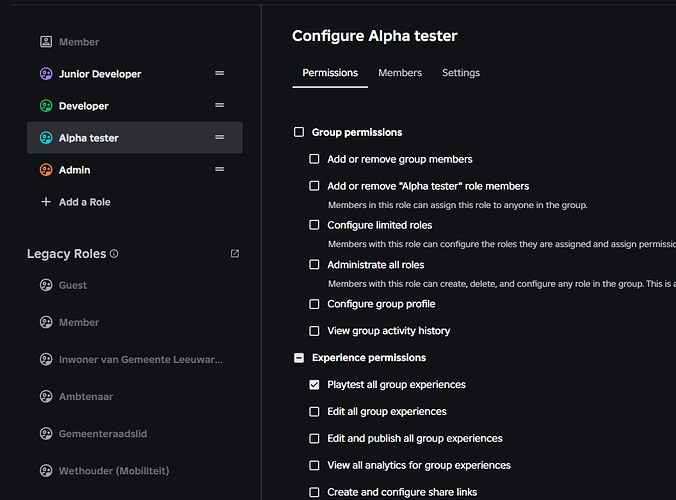Open the Members tab
Image resolution: width=676 pixels, height=500 pixels.
400,73
